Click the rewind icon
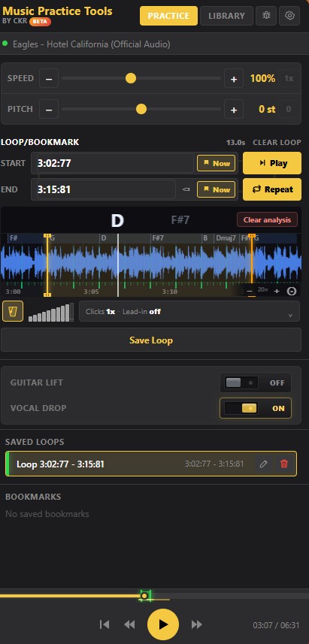This screenshot has height=644, width=309. point(129,624)
